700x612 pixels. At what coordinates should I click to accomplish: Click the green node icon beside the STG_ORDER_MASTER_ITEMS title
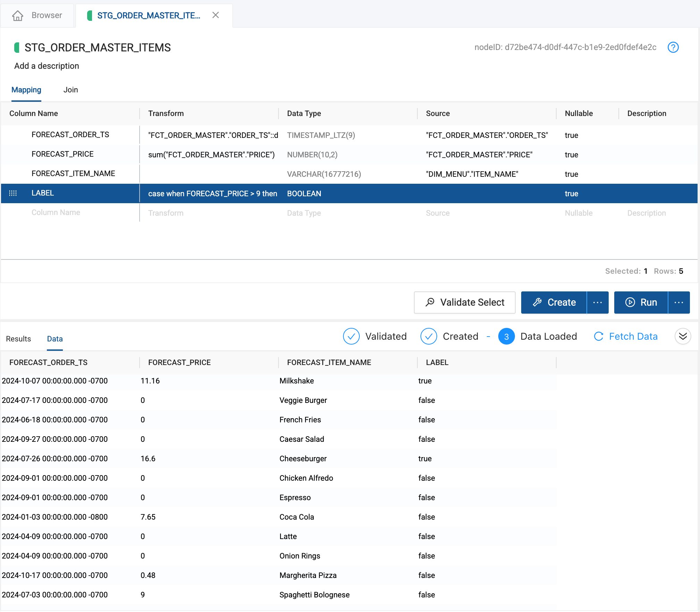tap(17, 48)
